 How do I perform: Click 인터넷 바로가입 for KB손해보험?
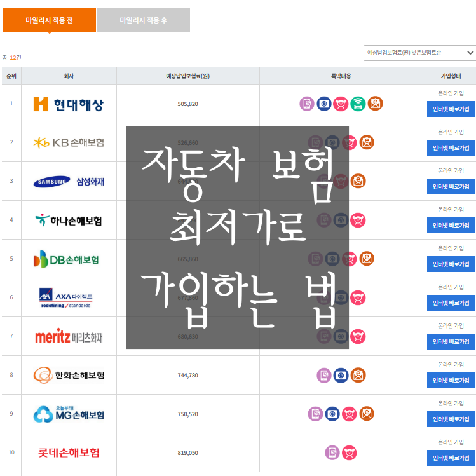pyautogui.click(x=451, y=148)
